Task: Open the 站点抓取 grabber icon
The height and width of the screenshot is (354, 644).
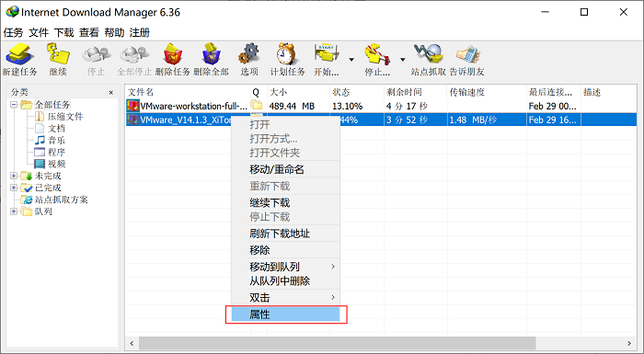Action: (x=428, y=59)
